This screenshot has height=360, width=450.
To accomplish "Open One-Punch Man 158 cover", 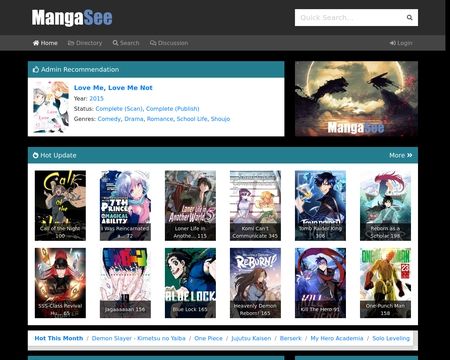I will (385, 283).
